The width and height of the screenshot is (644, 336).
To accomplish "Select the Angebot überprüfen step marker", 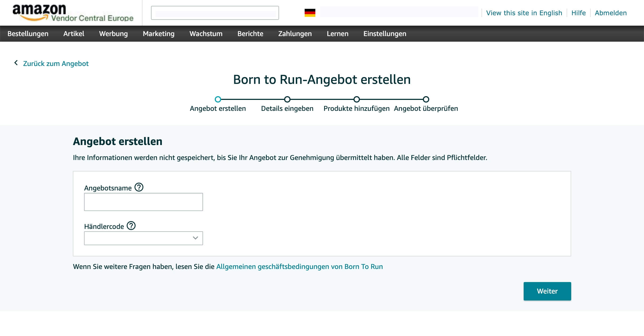I will tap(426, 99).
